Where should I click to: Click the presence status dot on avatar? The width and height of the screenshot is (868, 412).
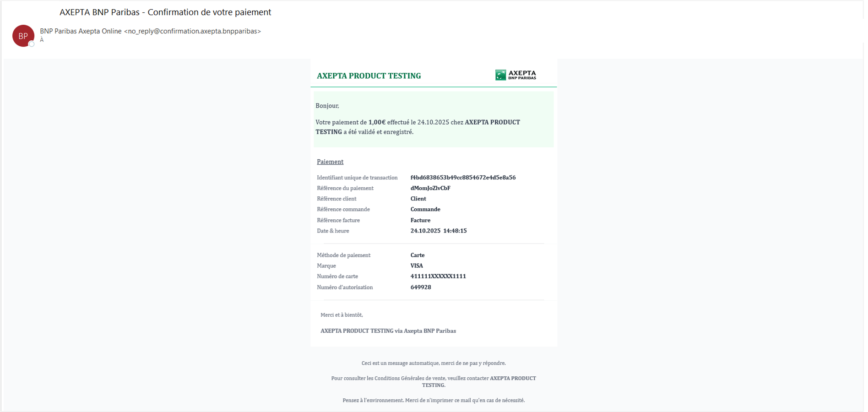click(32, 44)
